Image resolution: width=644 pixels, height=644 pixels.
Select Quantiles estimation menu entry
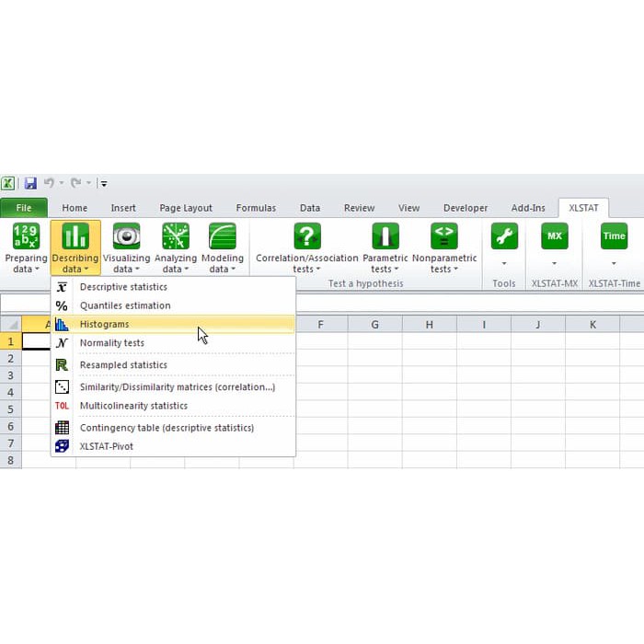(x=173, y=305)
